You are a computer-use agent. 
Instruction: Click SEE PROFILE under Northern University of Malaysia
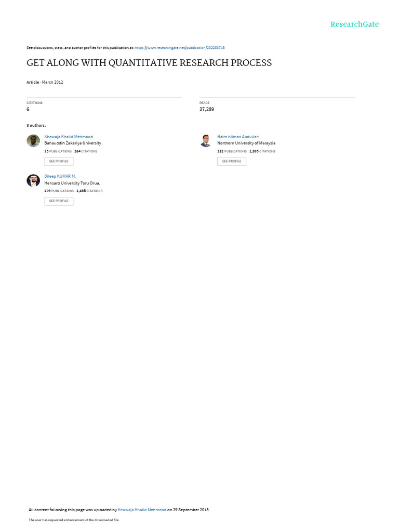pyautogui.click(x=232, y=161)
